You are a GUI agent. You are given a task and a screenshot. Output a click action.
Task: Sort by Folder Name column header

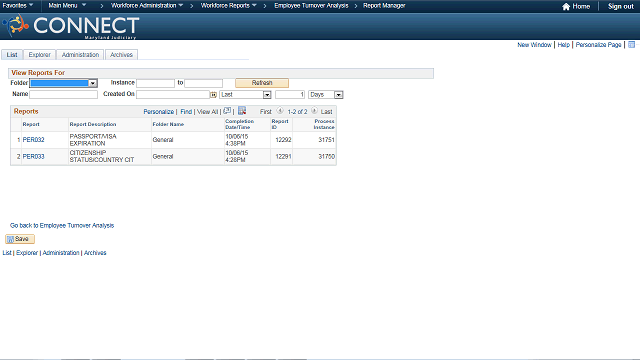(168, 124)
